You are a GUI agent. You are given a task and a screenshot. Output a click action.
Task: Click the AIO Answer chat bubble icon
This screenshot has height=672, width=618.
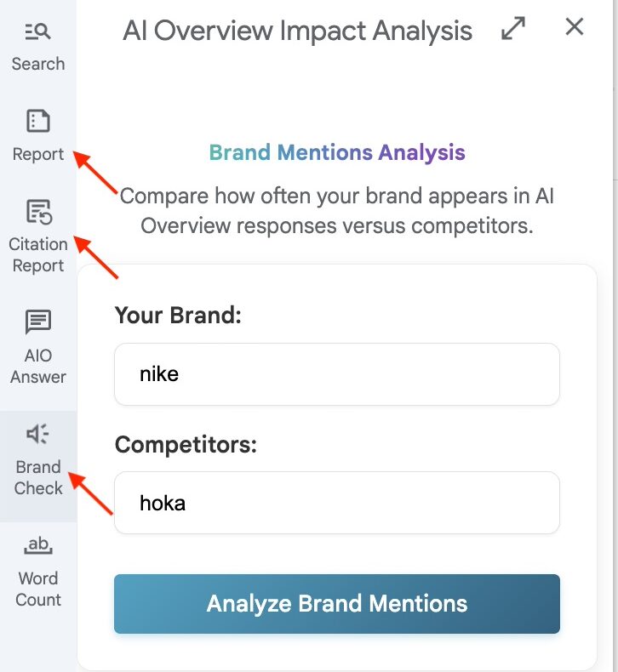click(x=38, y=322)
